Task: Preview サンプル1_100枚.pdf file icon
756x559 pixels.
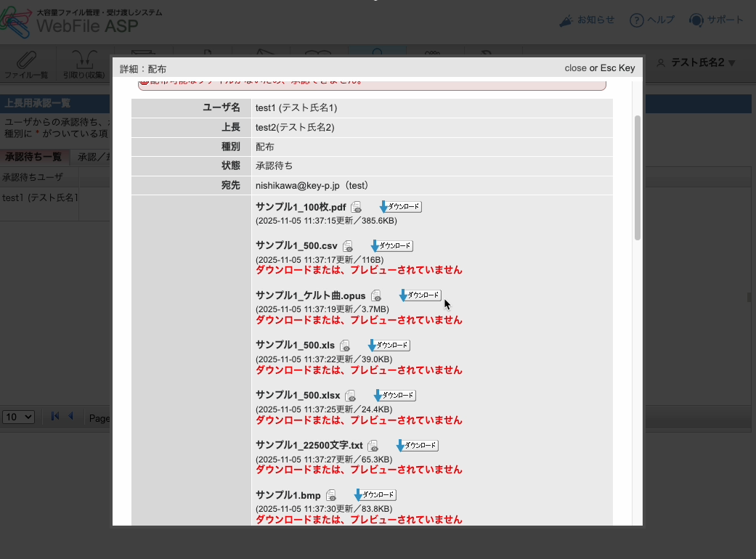Action: pyautogui.click(x=356, y=208)
